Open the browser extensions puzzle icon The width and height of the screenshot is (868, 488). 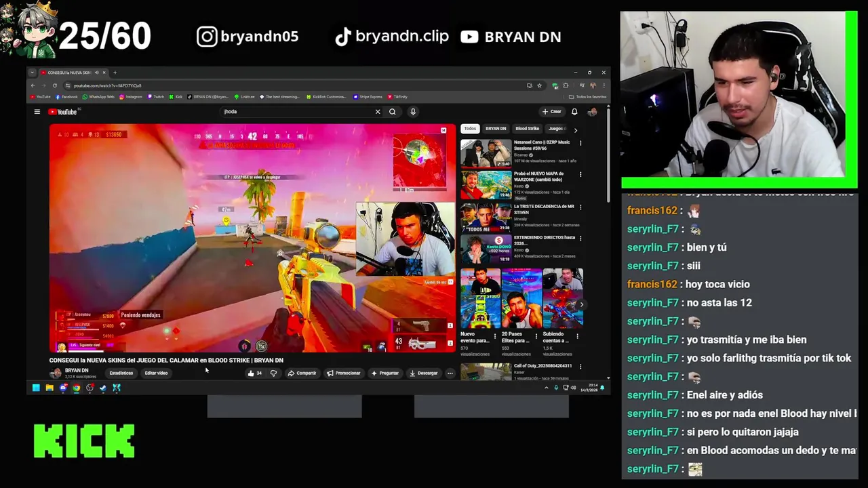point(566,85)
